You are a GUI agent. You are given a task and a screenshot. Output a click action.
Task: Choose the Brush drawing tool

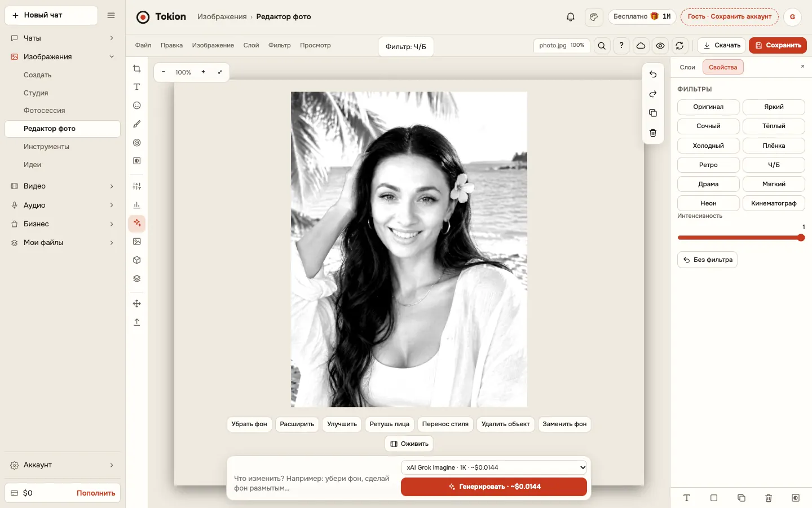136,124
